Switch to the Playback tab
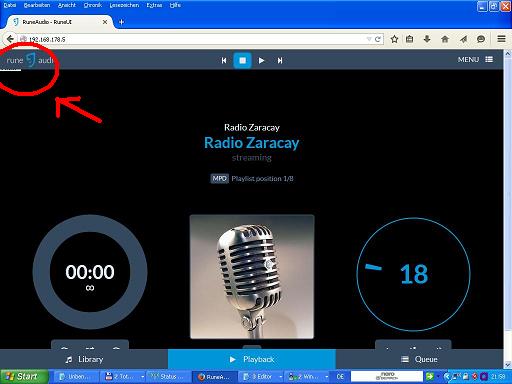Screen dimensions: 512x384 252,359
